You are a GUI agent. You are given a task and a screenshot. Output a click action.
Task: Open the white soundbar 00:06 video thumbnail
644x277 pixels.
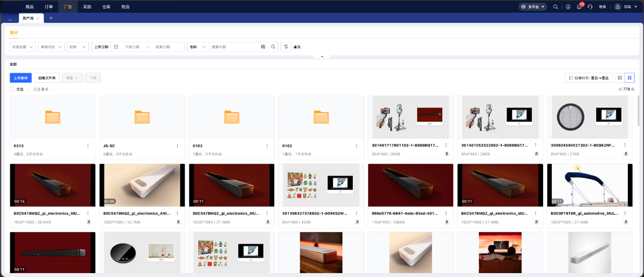click(x=142, y=185)
